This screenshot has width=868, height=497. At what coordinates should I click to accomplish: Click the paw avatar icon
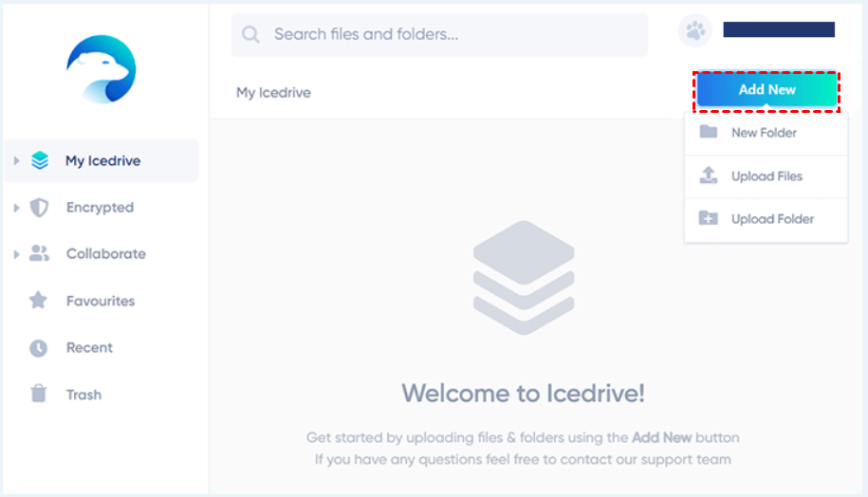pyautogui.click(x=695, y=32)
